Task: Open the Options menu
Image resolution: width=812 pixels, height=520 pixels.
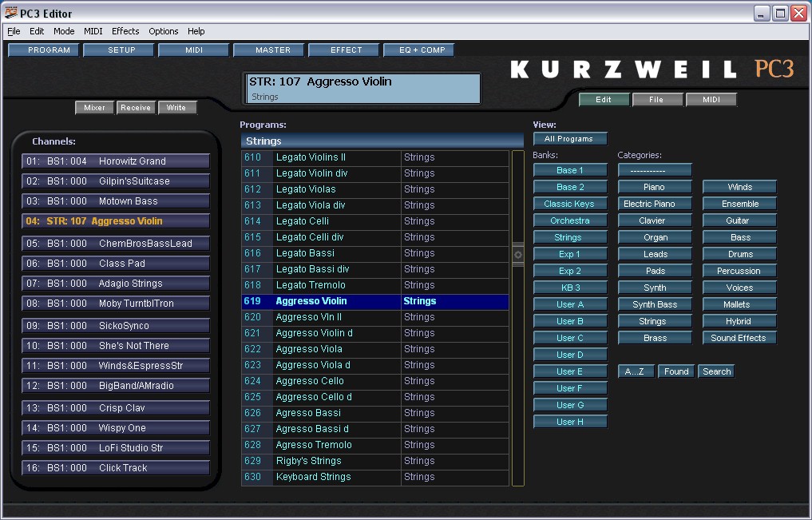Action: 163,31
